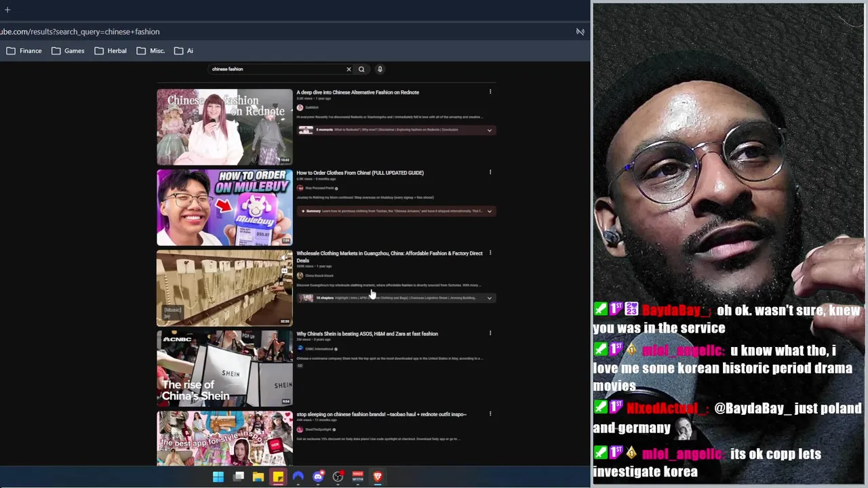Screen dimensions: 868x488
Task: Open video titled A deep dive into Chinese Alternative Fashion
Action: 357,92
